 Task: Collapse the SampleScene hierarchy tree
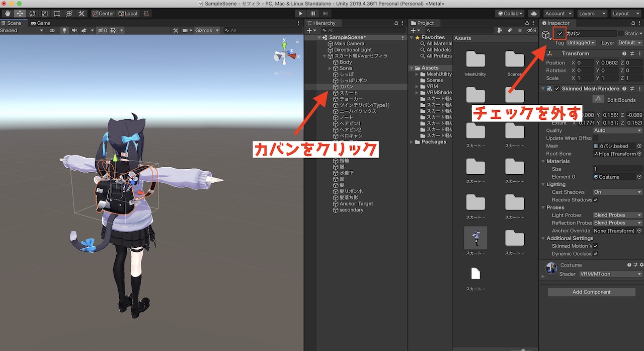click(318, 37)
